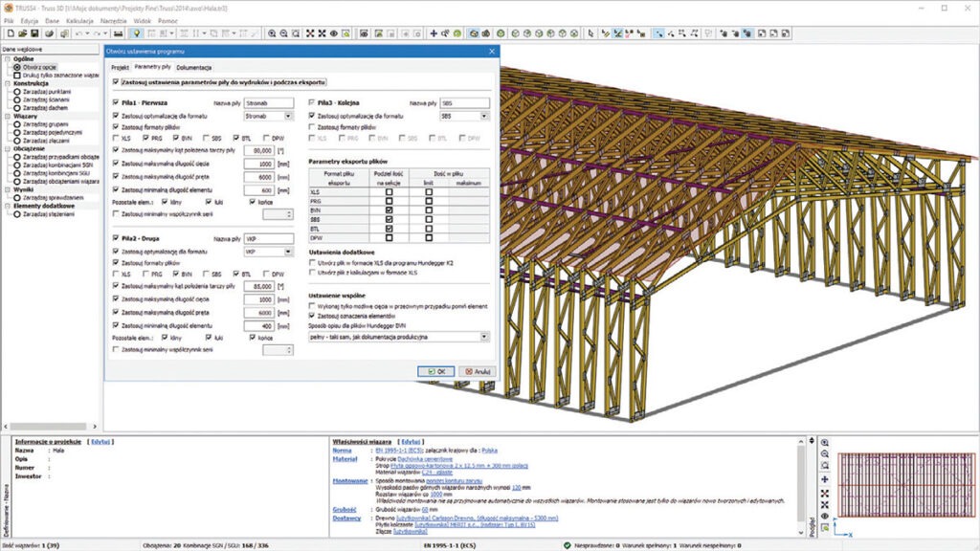
Task: Open the Kalkulacja menu
Action: click(x=79, y=21)
